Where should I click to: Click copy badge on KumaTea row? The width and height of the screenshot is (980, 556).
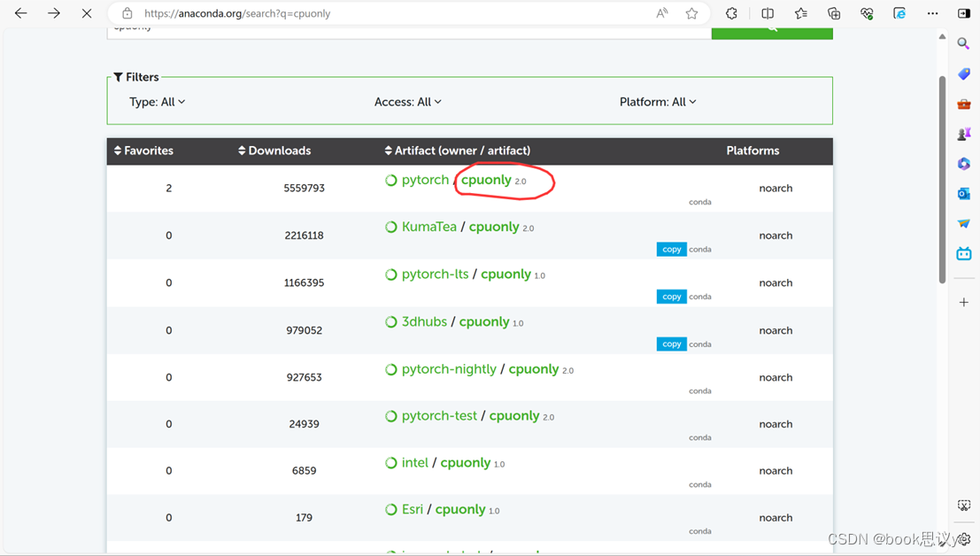[671, 250]
